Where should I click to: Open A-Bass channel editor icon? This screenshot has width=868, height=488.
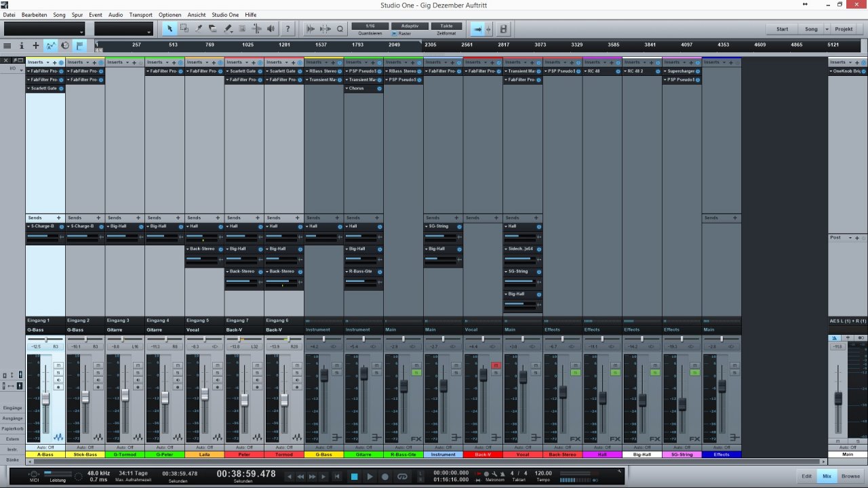point(58,437)
